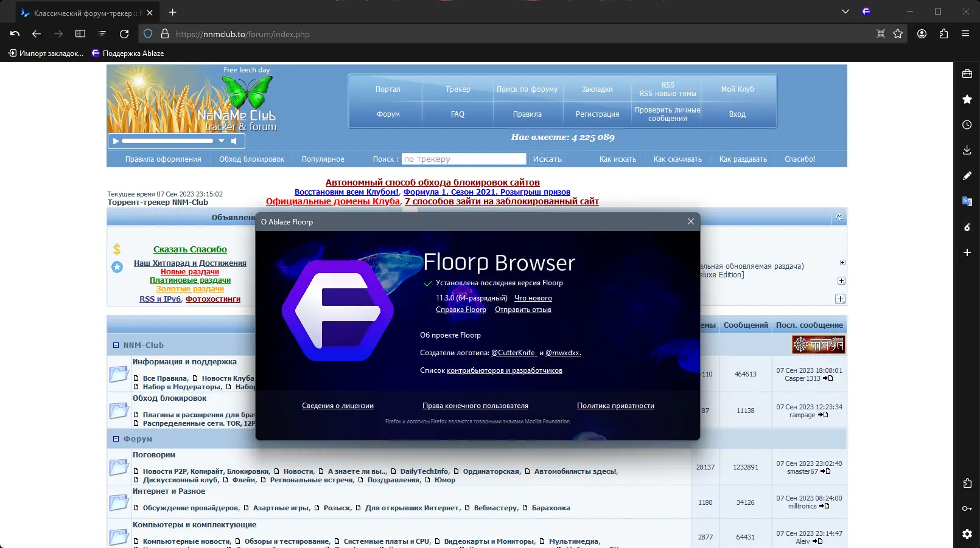Open Сведения о лицензии link
980x548 pixels.
338,406
